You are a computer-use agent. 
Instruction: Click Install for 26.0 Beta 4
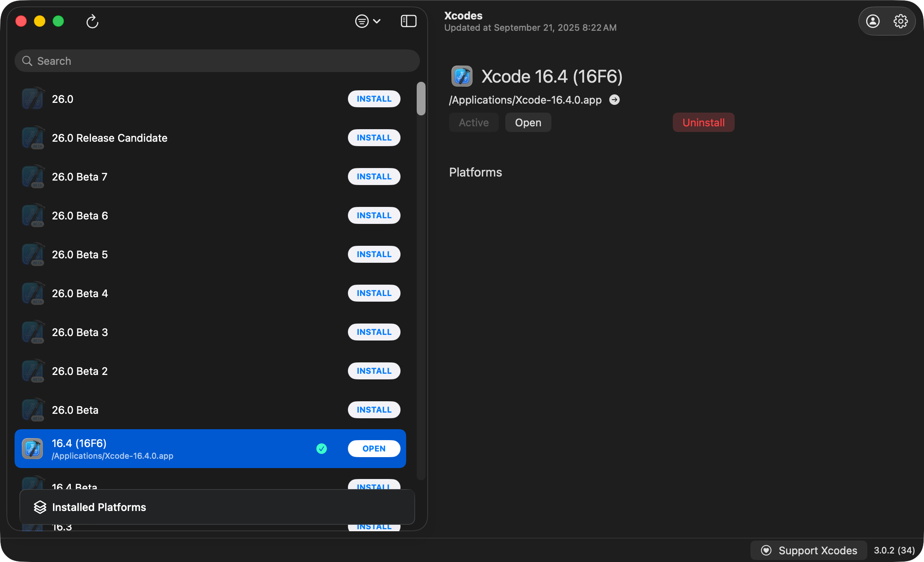click(x=373, y=293)
